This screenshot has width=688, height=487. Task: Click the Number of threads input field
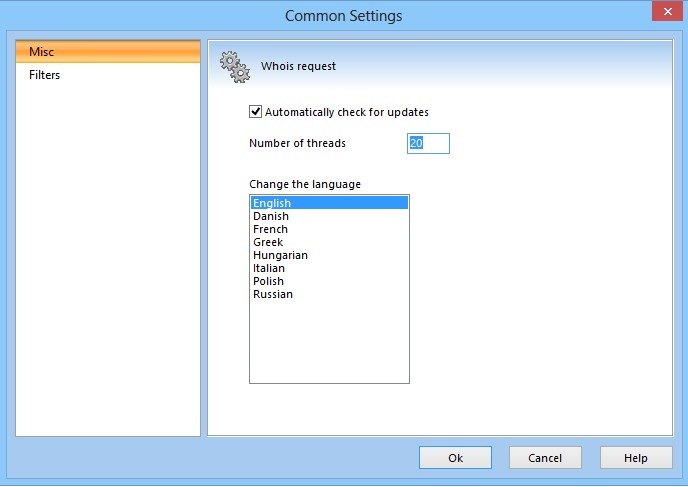(x=428, y=143)
